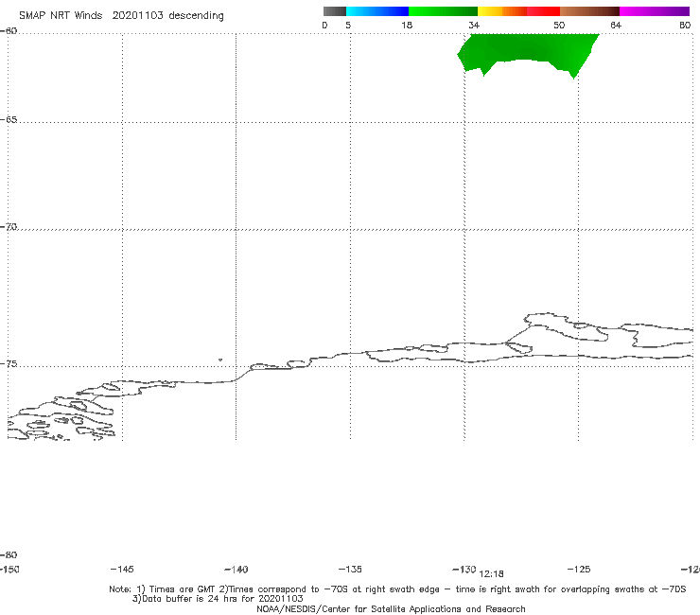Screen dimensions: 700x615
Task: Click the '20201103 descending' date label
Action: pyautogui.click(x=167, y=15)
